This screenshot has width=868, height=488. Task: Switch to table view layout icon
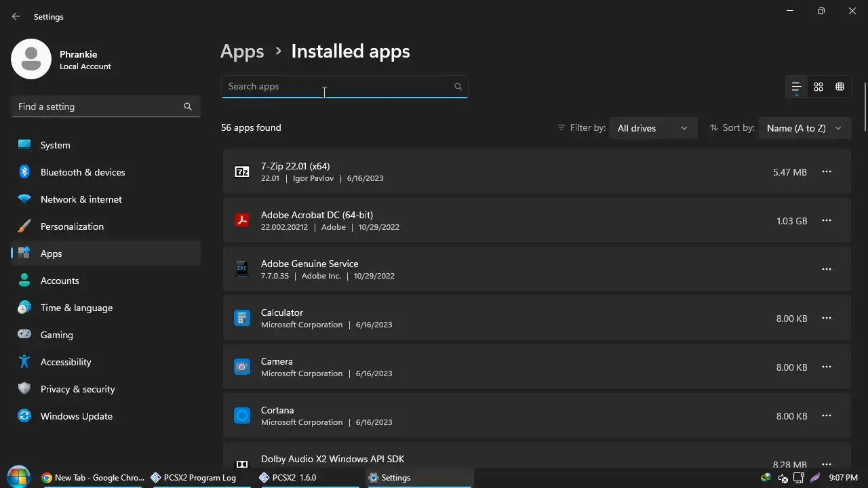point(840,87)
